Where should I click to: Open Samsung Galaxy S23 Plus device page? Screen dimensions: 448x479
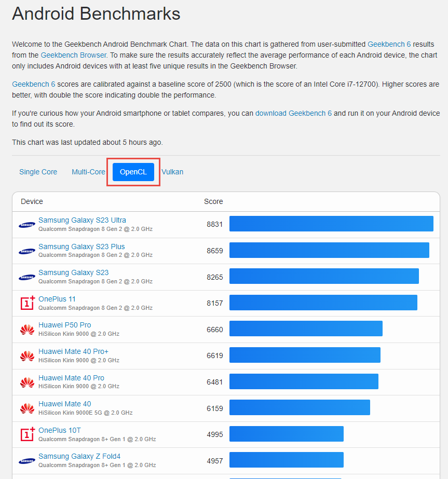(82, 247)
